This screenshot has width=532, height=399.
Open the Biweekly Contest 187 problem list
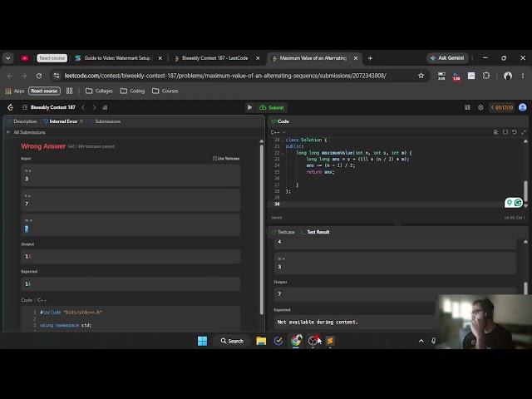[x=49, y=107]
